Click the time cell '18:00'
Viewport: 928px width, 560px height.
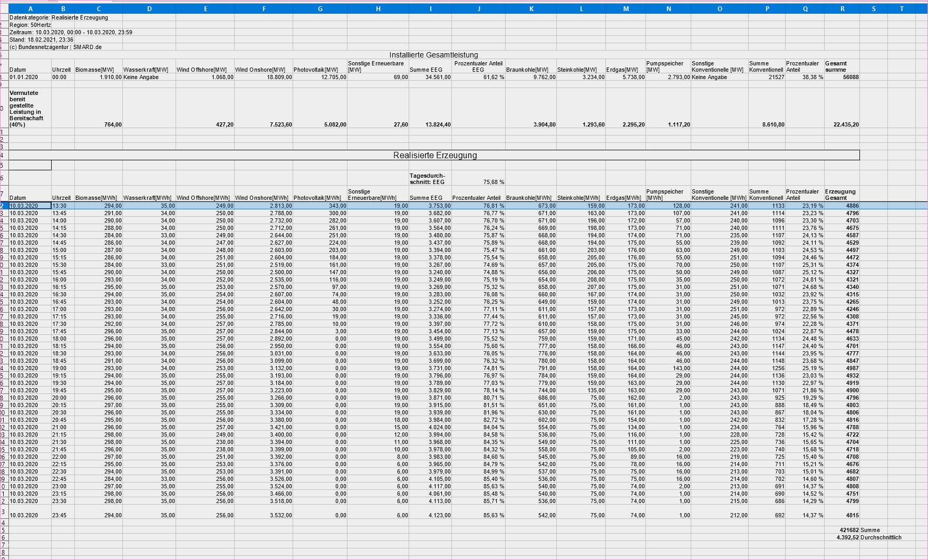coord(63,339)
